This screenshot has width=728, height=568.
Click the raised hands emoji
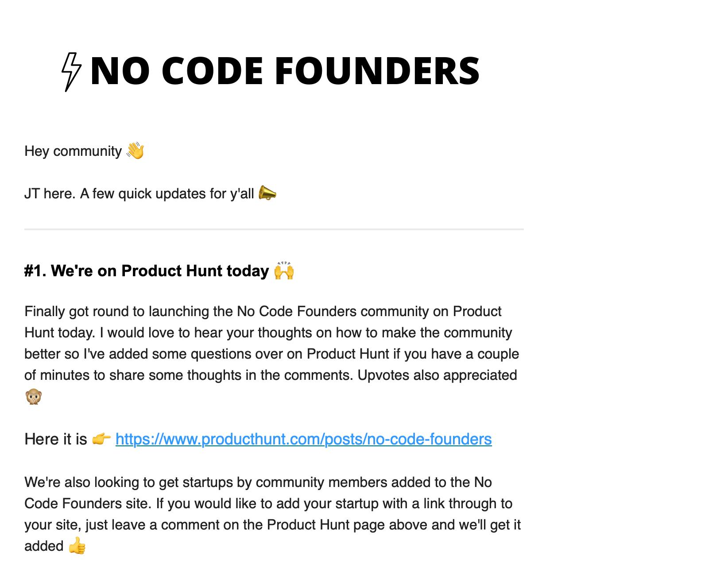[x=284, y=270]
